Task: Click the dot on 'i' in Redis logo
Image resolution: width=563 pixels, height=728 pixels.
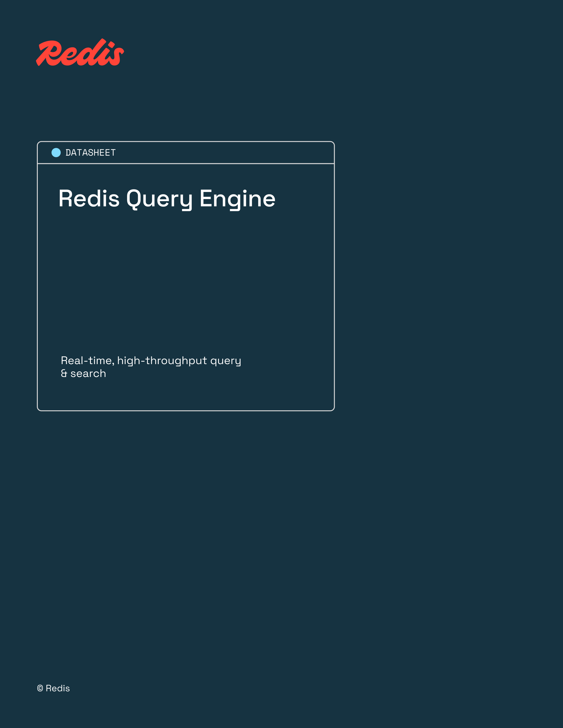Action: tap(111, 44)
